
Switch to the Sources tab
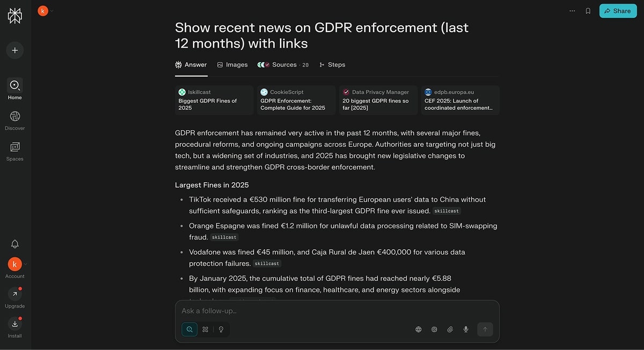click(283, 65)
